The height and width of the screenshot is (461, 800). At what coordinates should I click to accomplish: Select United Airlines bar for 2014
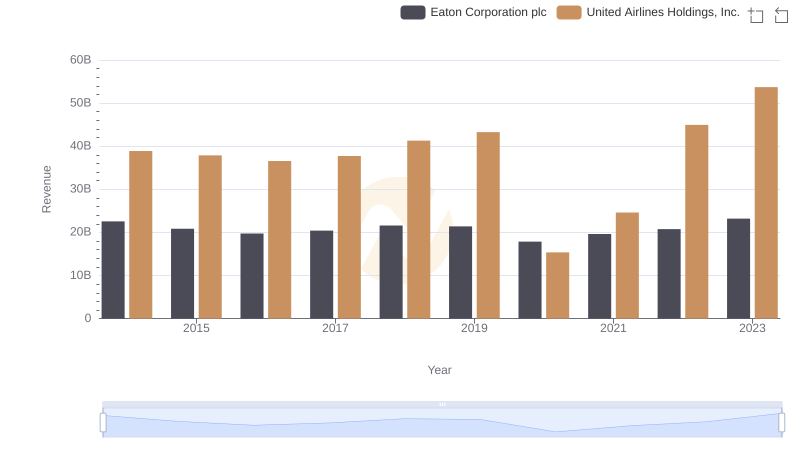coord(141,235)
